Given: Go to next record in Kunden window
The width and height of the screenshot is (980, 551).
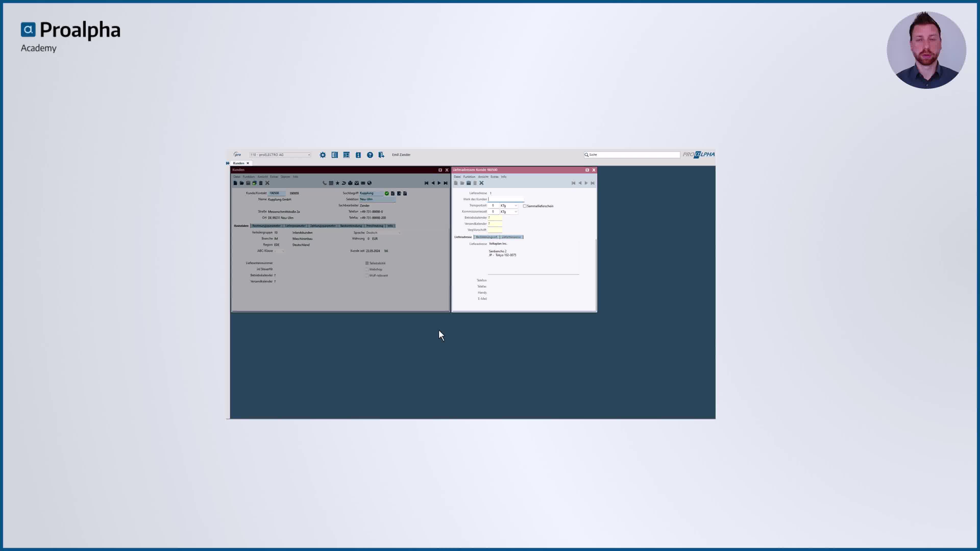Looking at the screenshot, I should [439, 183].
